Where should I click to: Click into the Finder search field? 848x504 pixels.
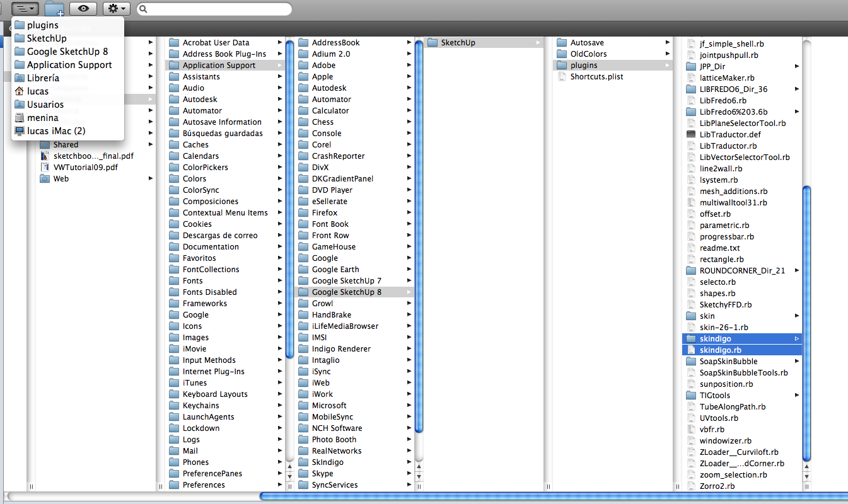tap(214, 9)
